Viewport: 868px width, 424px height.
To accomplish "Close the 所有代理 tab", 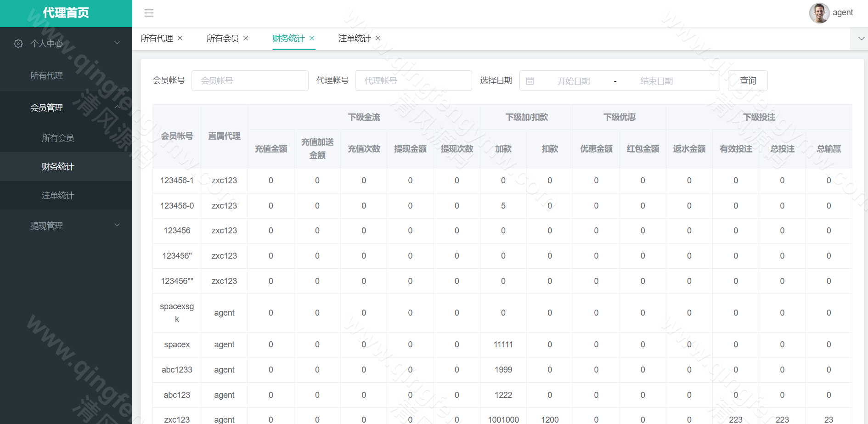I will point(180,38).
